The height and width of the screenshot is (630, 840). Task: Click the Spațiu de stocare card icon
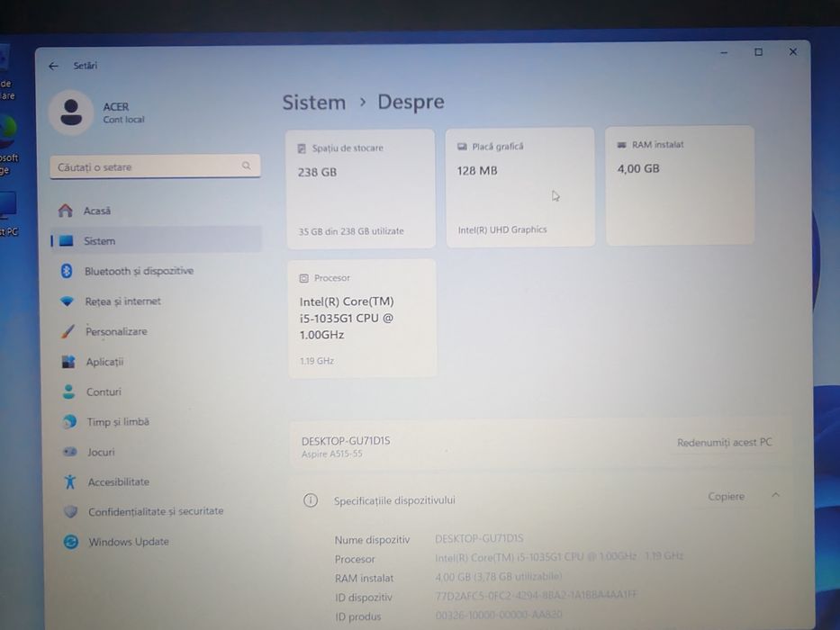[302, 148]
